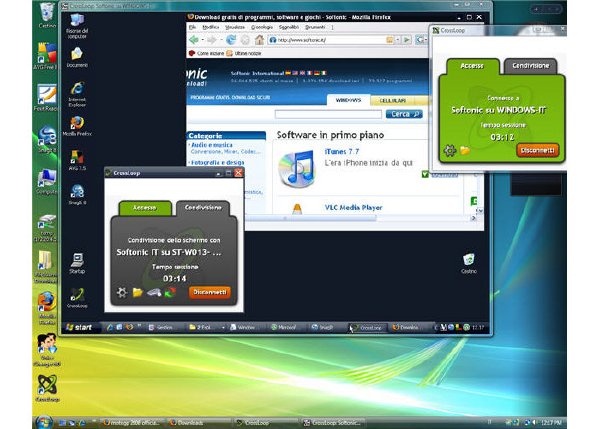
Task: Click iTunes disc thumbnail
Action: coord(297,168)
